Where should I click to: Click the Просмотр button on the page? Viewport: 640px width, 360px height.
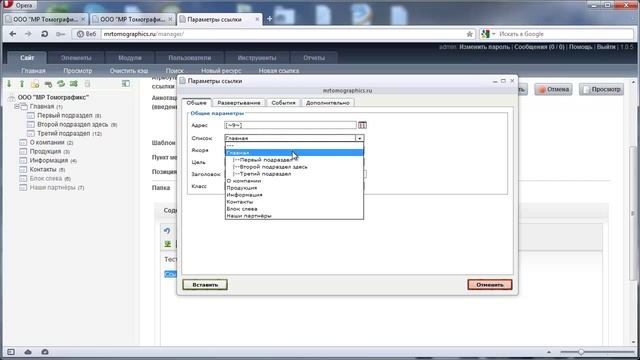click(601, 89)
